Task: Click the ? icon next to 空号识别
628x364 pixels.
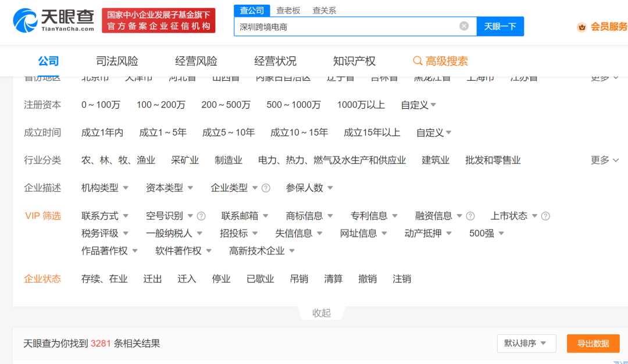Action: [201, 216]
